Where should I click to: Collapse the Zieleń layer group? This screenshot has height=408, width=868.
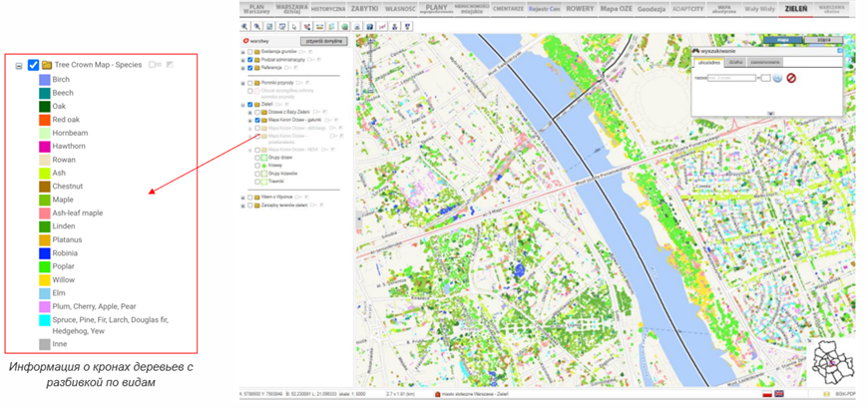[x=242, y=103]
